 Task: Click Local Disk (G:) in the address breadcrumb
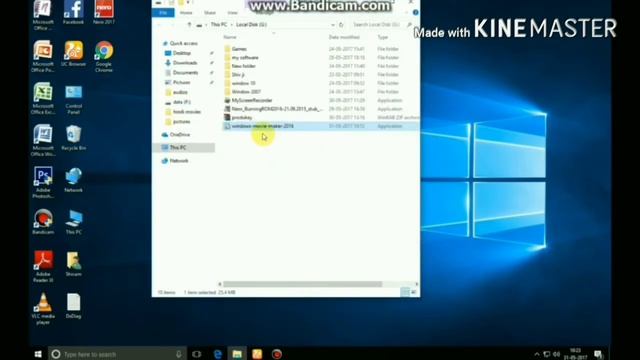pyautogui.click(x=251, y=24)
